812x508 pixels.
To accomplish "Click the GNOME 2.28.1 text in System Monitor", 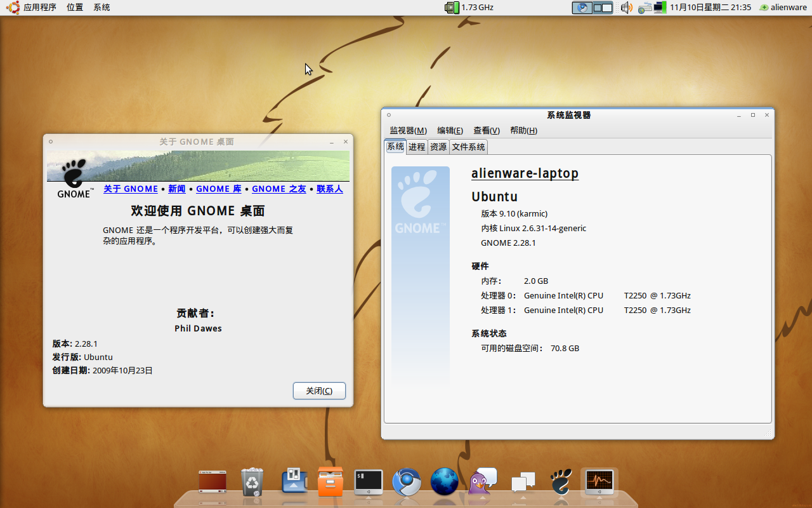I will (x=508, y=243).
